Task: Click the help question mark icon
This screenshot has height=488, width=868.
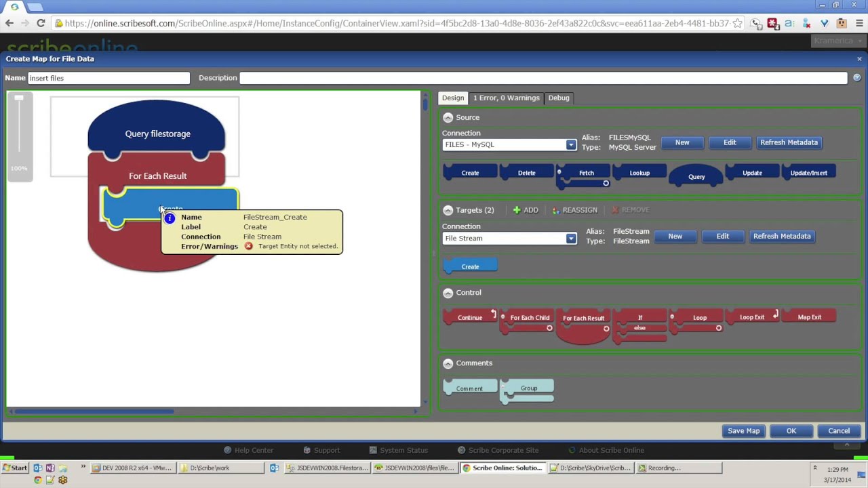Action: pyautogui.click(x=856, y=78)
